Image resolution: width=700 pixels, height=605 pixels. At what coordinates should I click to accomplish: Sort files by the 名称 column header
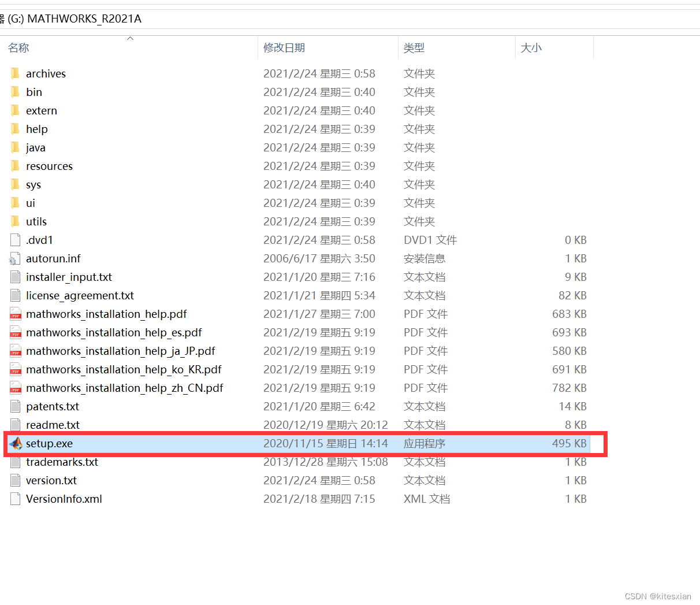(130, 47)
